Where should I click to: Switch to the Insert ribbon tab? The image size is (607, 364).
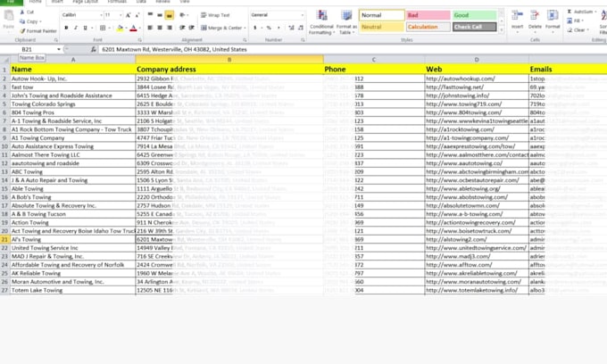tap(57, 2)
